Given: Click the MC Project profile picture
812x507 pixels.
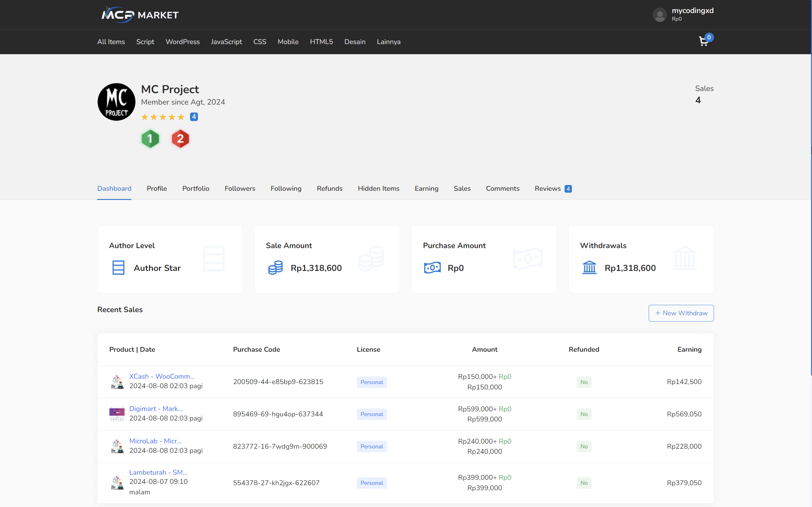Looking at the screenshot, I should pyautogui.click(x=116, y=102).
